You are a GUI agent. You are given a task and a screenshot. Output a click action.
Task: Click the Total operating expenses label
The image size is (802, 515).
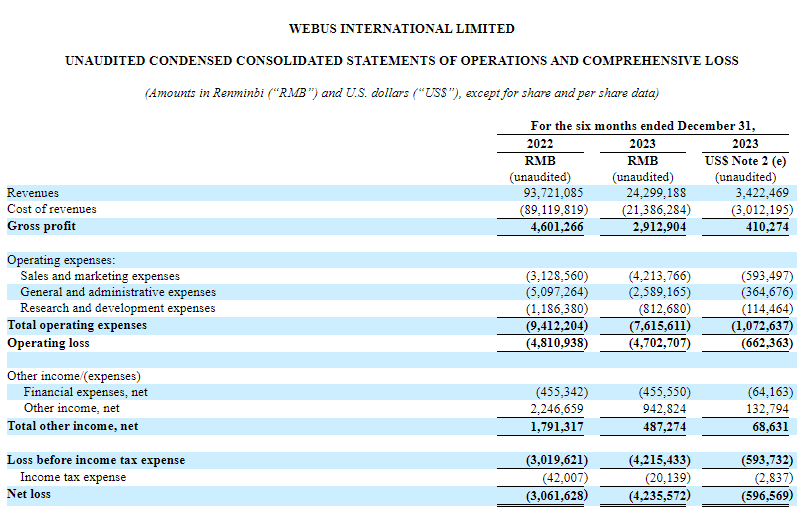tap(77, 325)
